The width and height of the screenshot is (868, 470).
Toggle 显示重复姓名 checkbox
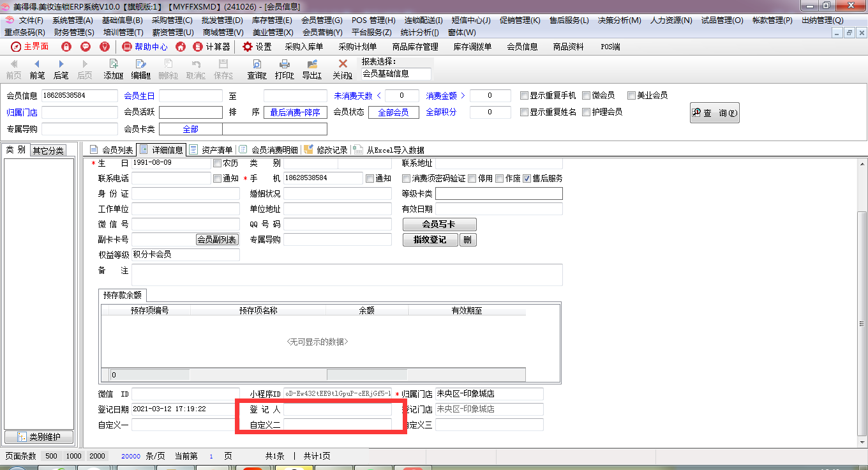tap(525, 112)
